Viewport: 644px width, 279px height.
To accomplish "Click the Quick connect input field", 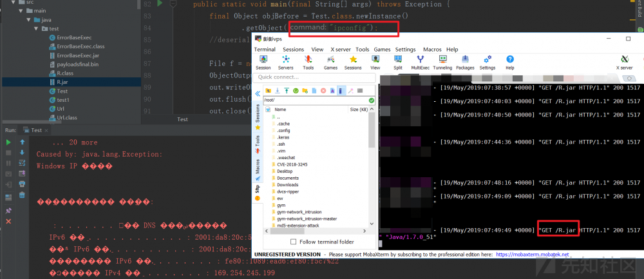I will coord(315,77).
